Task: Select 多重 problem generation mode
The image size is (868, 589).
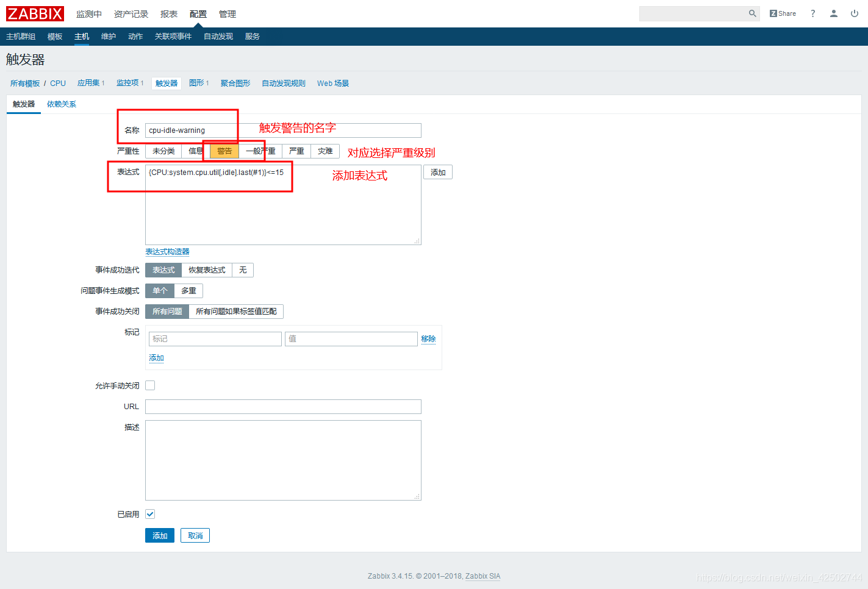Action: click(188, 291)
